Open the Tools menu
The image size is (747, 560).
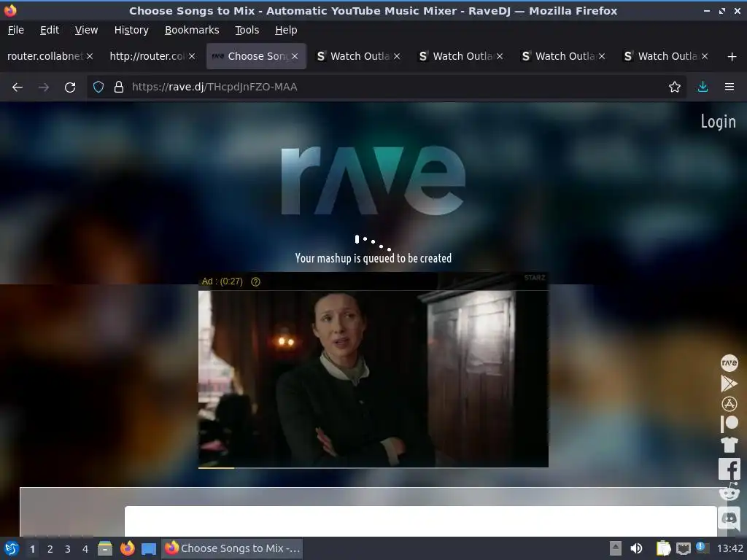pos(247,30)
